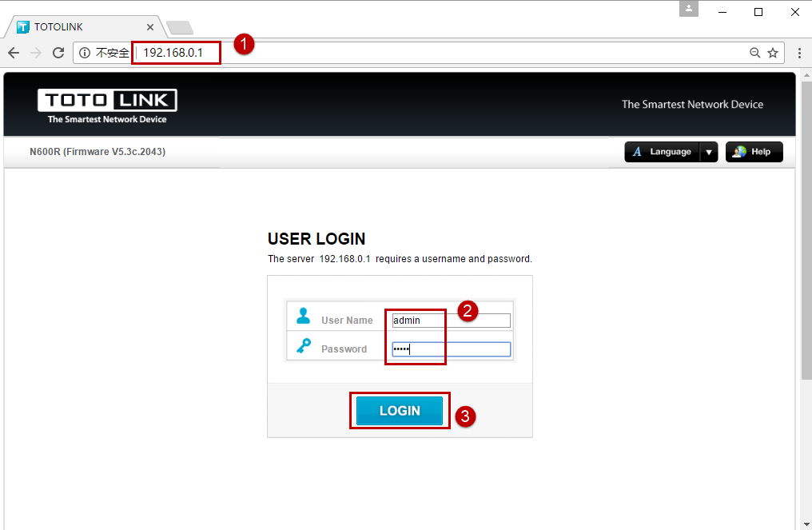The height and width of the screenshot is (530, 812).
Task: Click the site info icon before 不安全
Action: [85, 53]
